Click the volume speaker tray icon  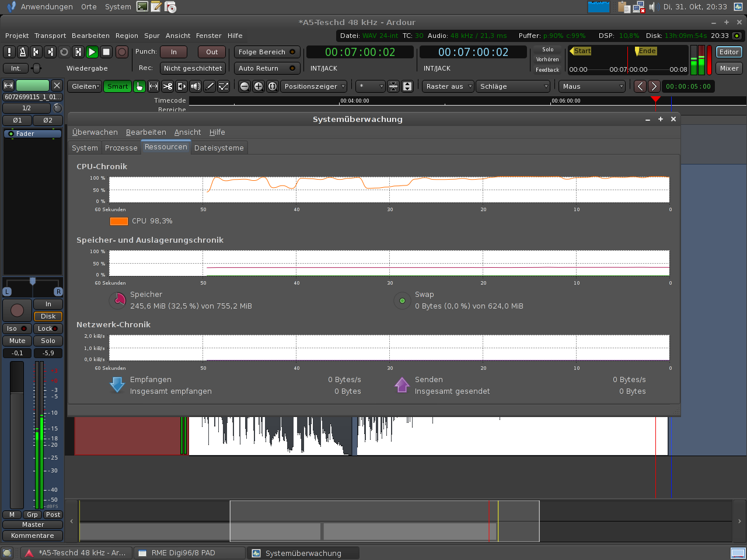pyautogui.click(x=653, y=7)
